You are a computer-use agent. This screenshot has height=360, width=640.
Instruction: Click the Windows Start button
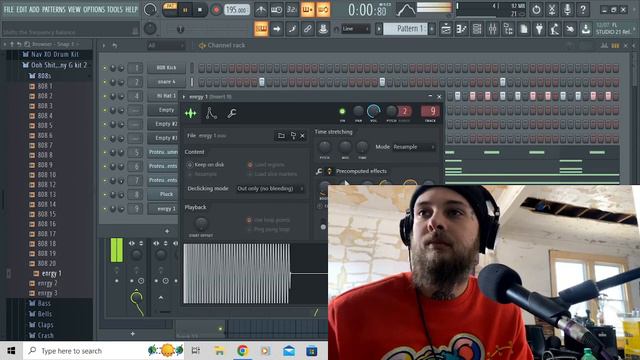coord(11,351)
